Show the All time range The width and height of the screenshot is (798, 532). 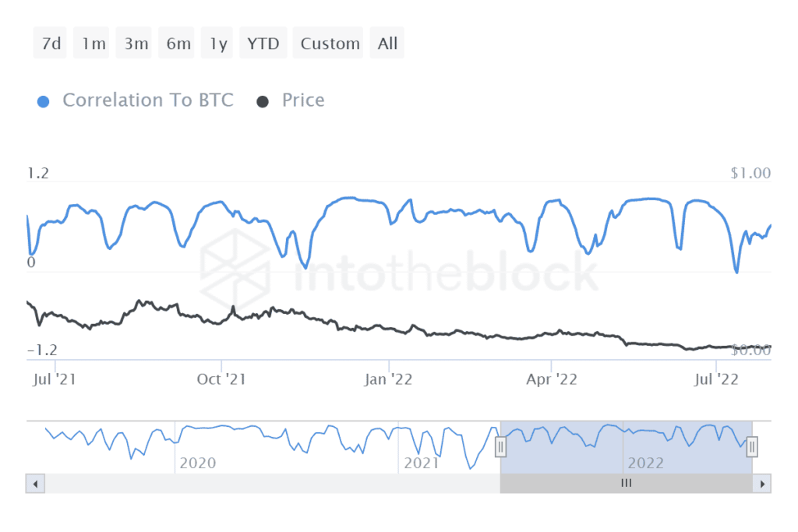[387, 43]
